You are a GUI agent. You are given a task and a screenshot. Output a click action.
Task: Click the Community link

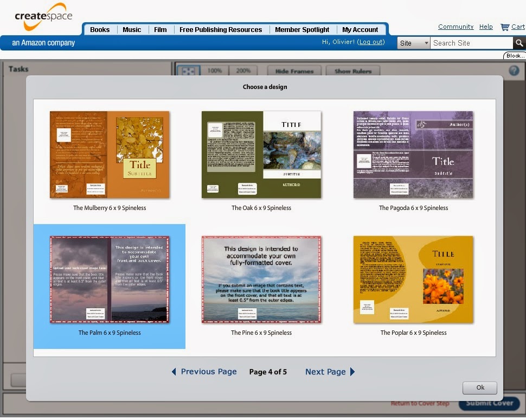456,27
